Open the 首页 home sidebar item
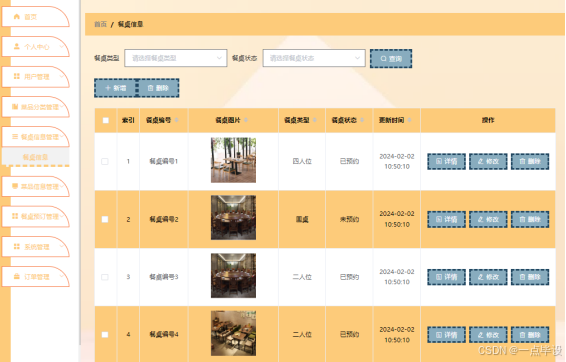566x362 pixels. (35, 17)
